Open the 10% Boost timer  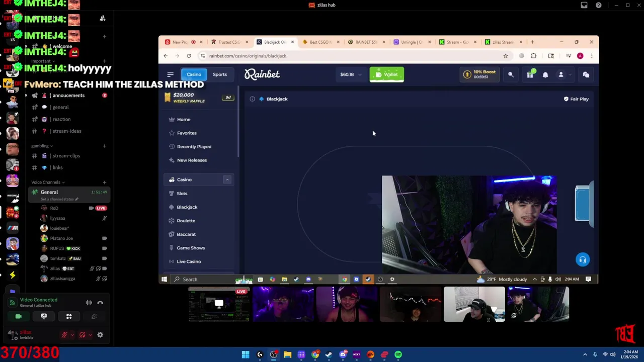[479, 74]
